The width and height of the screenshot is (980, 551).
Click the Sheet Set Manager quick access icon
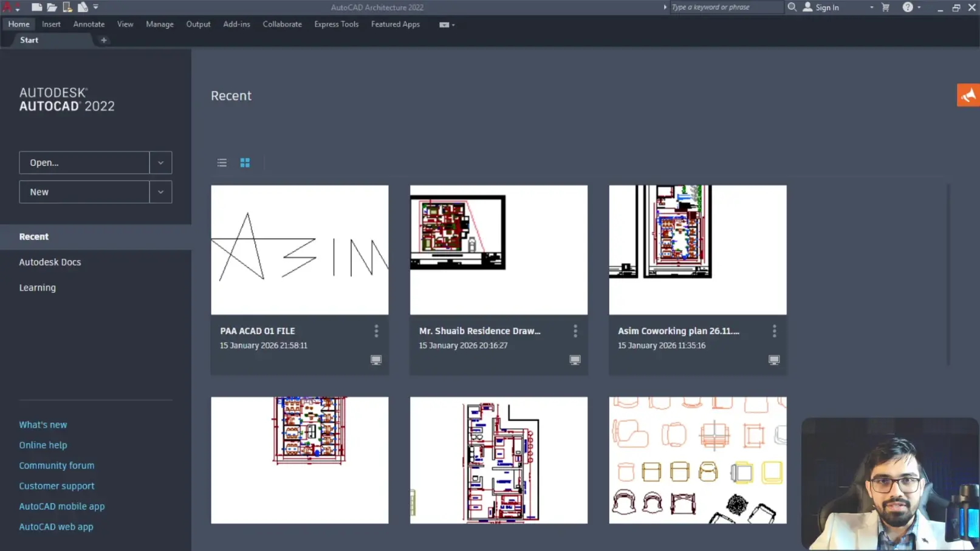point(83,7)
